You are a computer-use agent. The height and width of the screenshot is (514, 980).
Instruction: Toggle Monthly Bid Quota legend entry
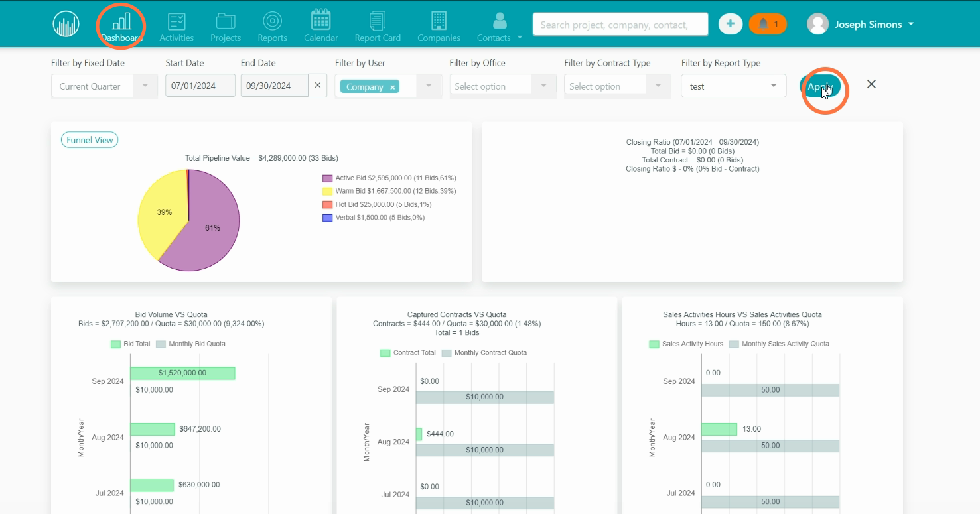[x=190, y=344]
